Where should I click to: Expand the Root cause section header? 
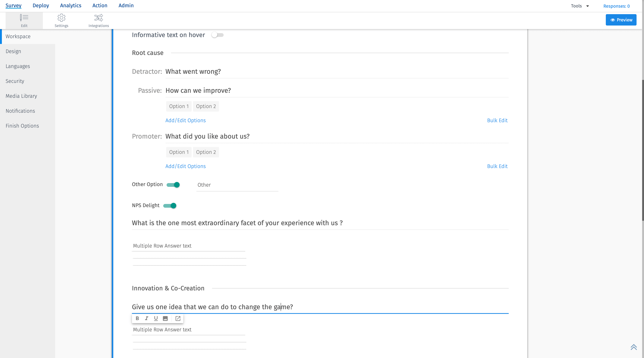click(x=148, y=53)
